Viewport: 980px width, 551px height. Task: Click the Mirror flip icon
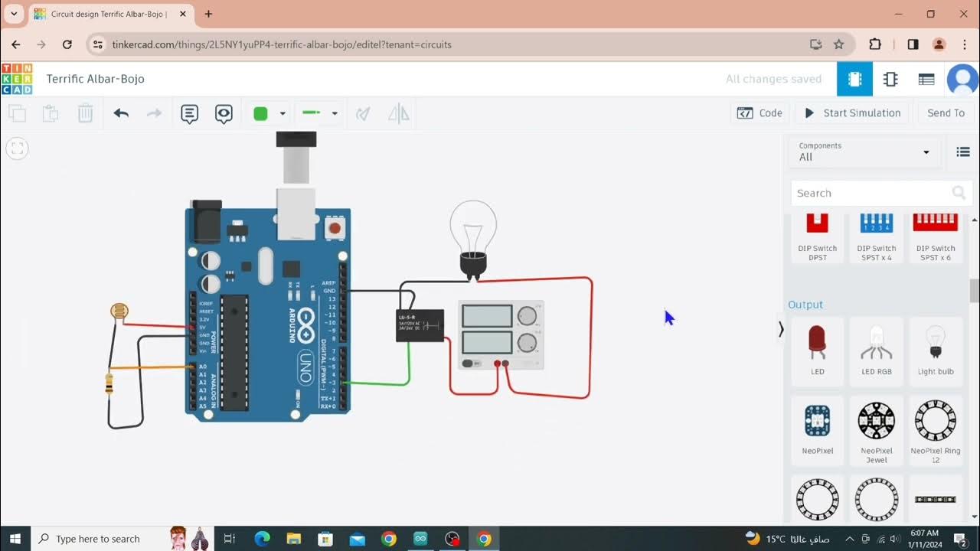[x=398, y=113]
